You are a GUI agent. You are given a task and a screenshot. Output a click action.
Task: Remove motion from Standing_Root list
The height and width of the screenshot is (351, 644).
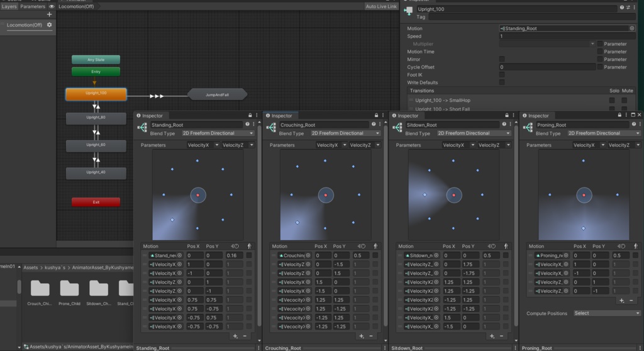(x=245, y=336)
